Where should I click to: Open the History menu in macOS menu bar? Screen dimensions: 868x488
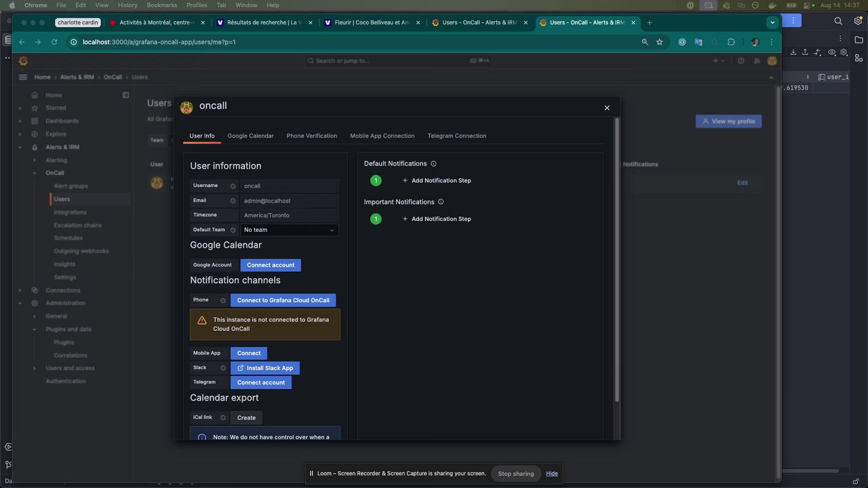(127, 5)
